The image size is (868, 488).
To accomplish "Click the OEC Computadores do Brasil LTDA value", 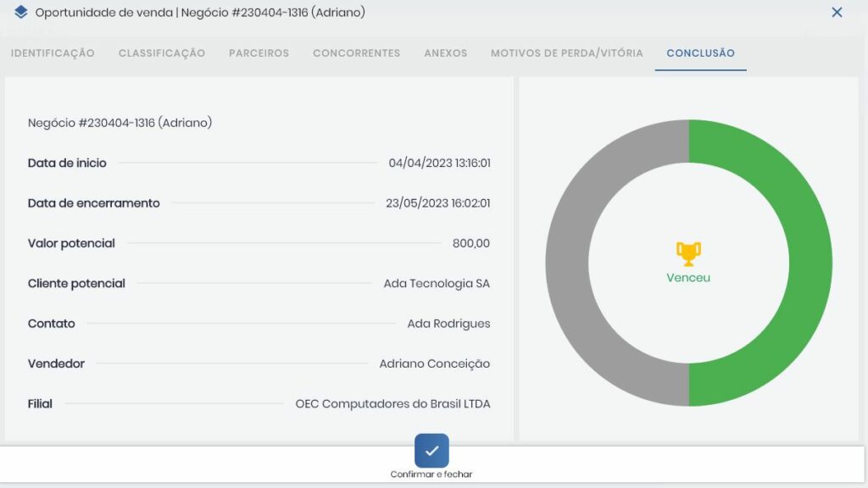I will 392,404.
